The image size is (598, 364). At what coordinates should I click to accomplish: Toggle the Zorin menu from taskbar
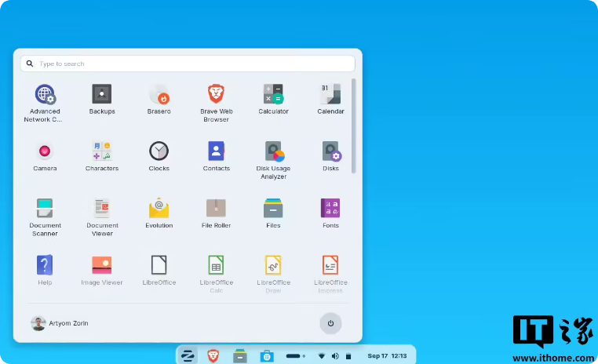click(188, 355)
